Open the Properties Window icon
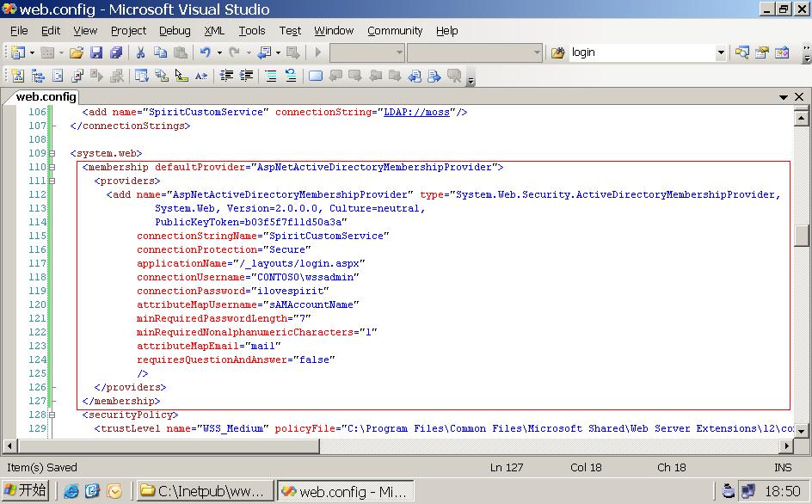 click(x=761, y=52)
